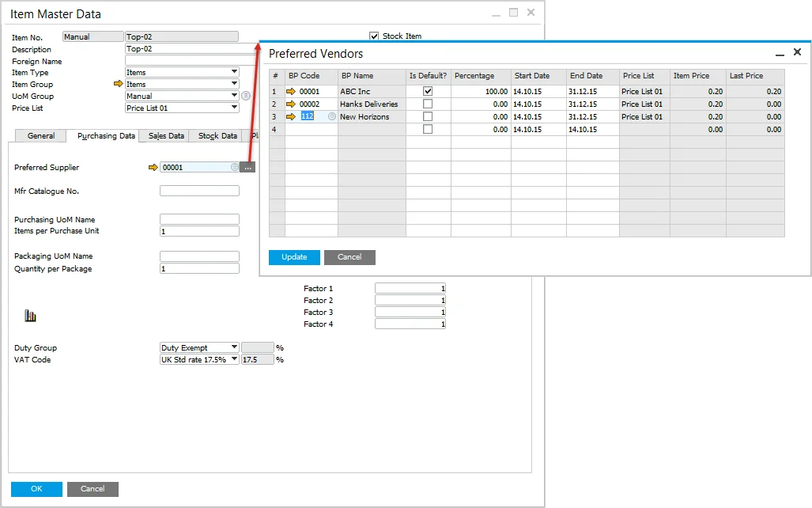
Task: Switch to the Sales Data tab
Action: pyautogui.click(x=166, y=136)
